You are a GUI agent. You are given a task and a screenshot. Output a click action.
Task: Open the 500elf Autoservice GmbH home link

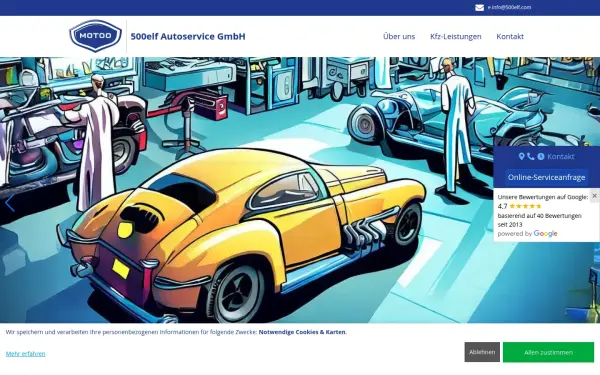click(188, 36)
